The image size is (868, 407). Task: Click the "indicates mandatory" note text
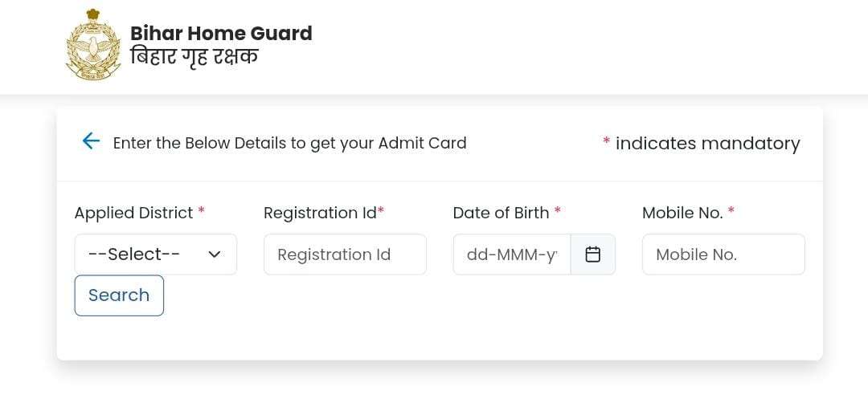coord(707,143)
